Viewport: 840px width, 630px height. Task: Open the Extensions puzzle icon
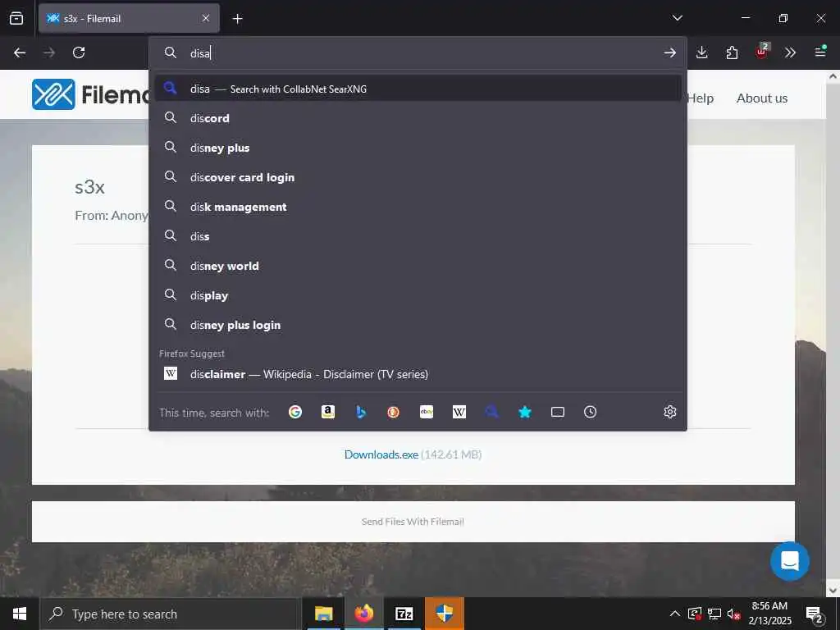pos(732,52)
